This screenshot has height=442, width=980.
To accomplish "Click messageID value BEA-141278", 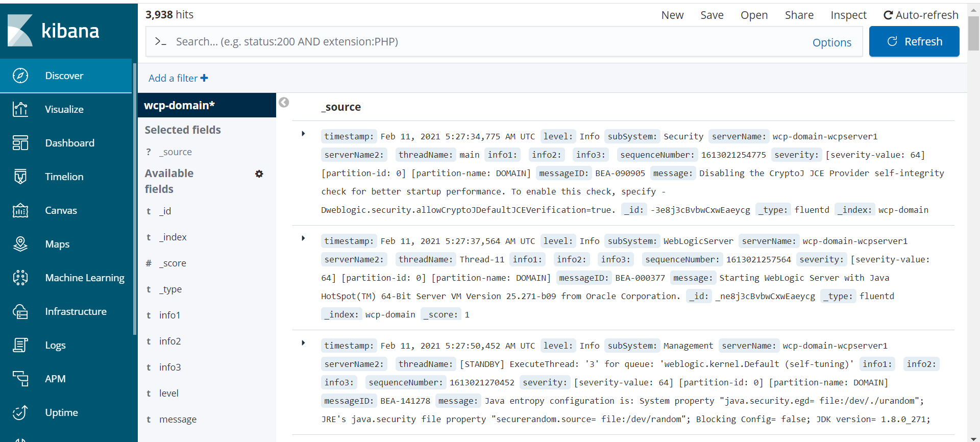I will tap(405, 401).
